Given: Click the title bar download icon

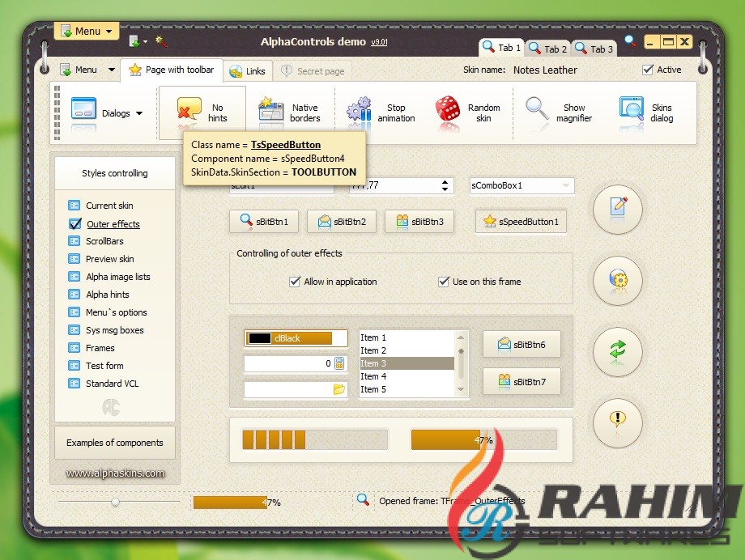Looking at the screenshot, I should pyautogui.click(x=134, y=41).
